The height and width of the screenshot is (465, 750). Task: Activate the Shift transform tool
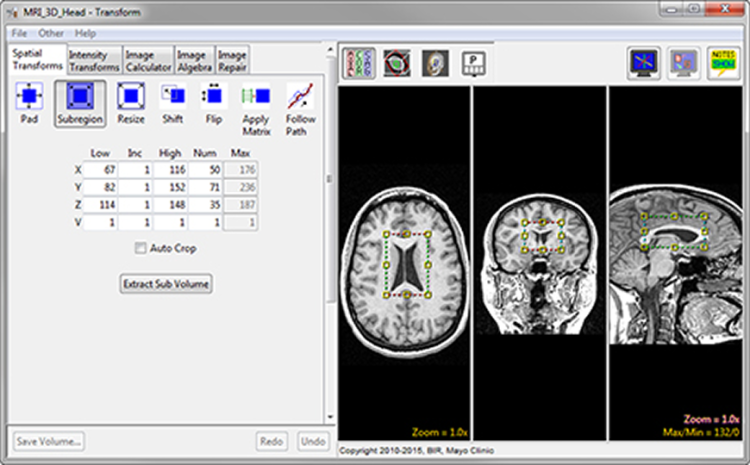pos(172,103)
